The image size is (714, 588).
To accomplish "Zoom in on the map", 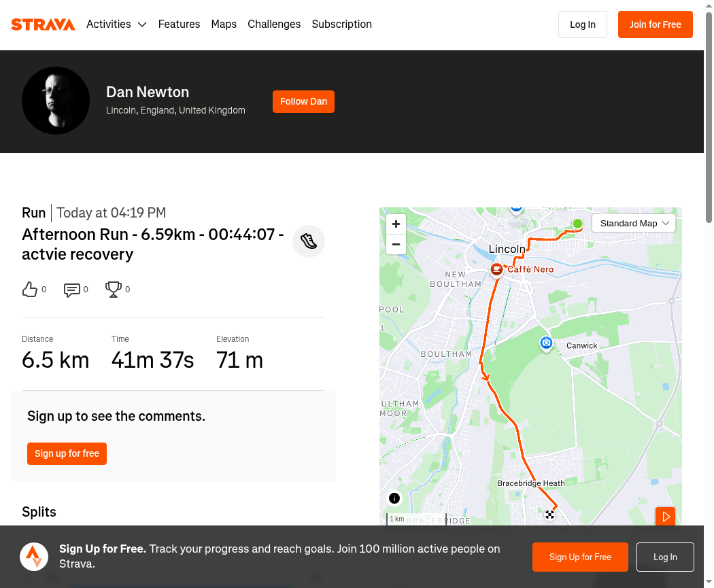I will pyautogui.click(x=396, y=224).
